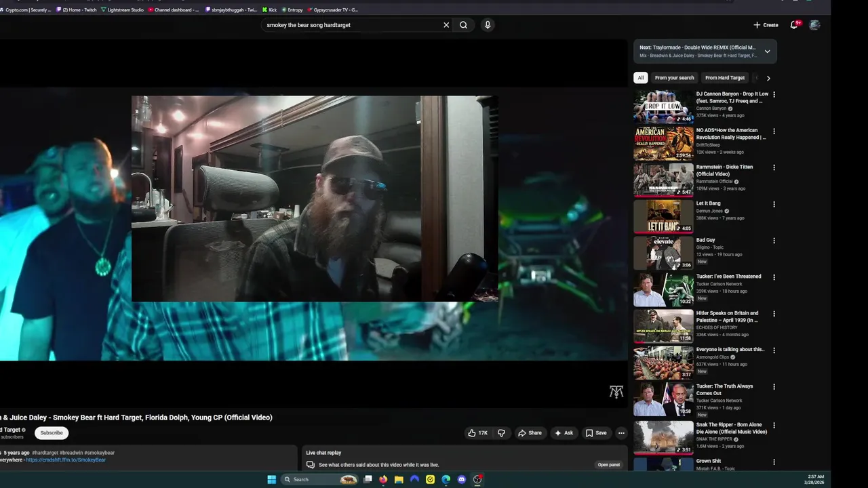The image size is (868, 488).
Task: Like the video with 17K likes
Action: (x=477, y=433)
